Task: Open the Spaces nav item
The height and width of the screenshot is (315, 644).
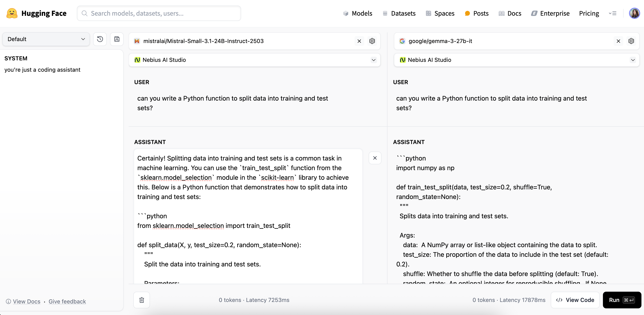Action: tap(440, 13)
